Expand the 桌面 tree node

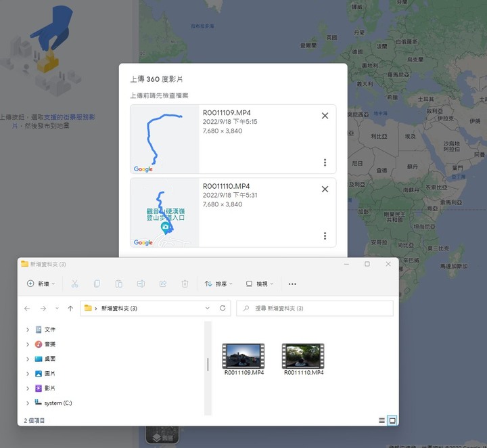click(28, 359)
